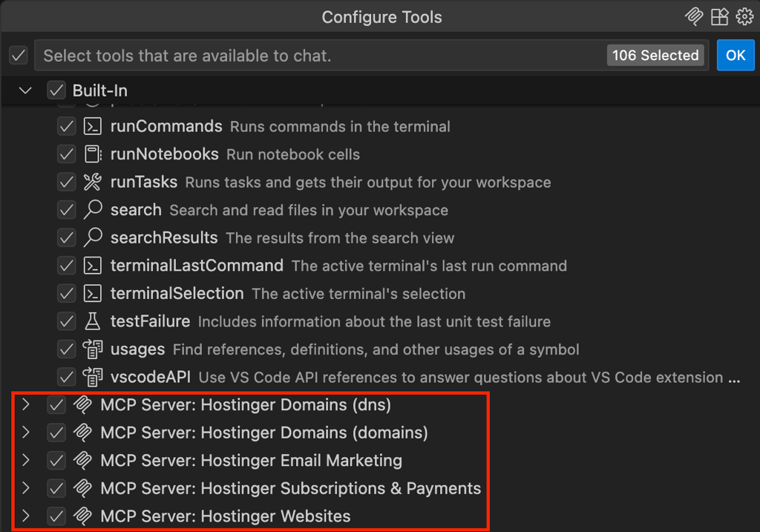
Task: Uncheck the usages checkbox
Action: pos(66,349)
